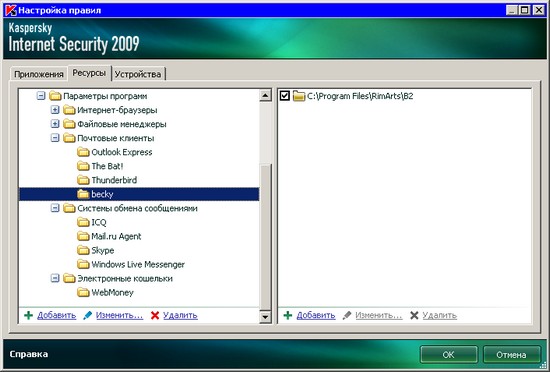
Task: Select the becky row text
Action: point(102,194)
